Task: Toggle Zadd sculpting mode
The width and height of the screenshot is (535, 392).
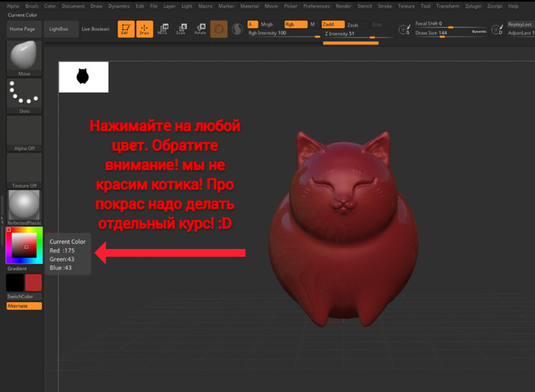Action: tap(332, 24)
